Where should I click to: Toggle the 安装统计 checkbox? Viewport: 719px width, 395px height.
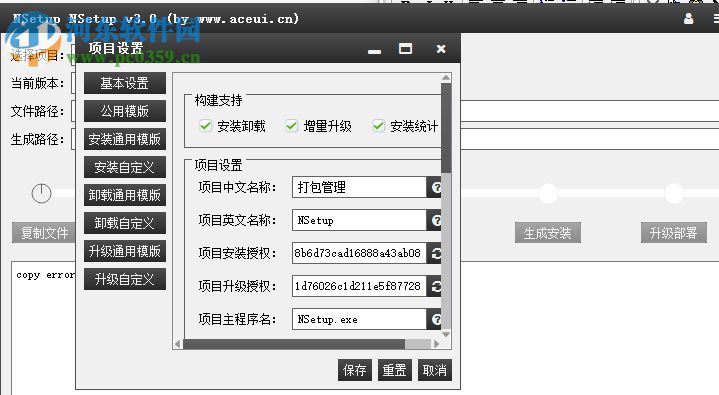[x=378, y=126]
